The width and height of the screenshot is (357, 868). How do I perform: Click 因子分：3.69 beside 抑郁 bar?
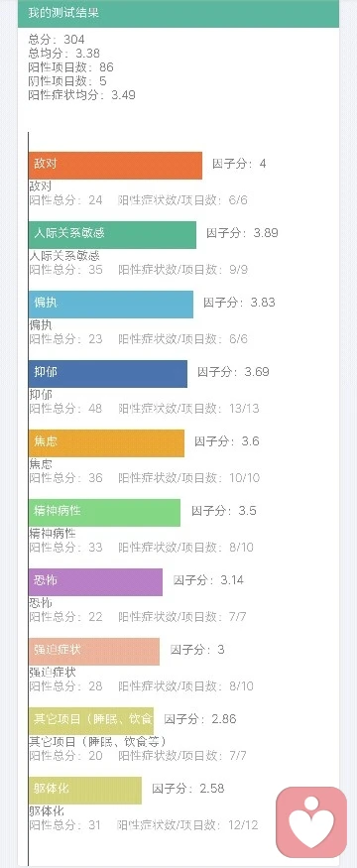[x=234, y=372]
